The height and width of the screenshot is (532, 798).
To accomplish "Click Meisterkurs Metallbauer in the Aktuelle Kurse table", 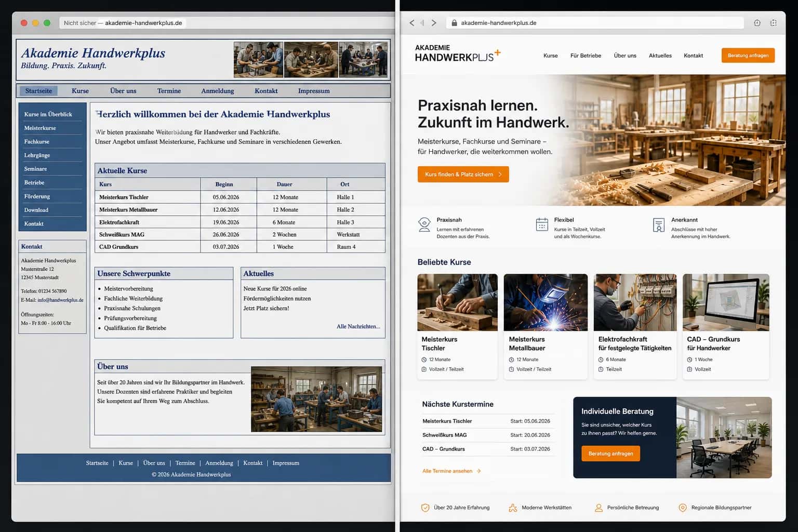I will click(128, 210).
